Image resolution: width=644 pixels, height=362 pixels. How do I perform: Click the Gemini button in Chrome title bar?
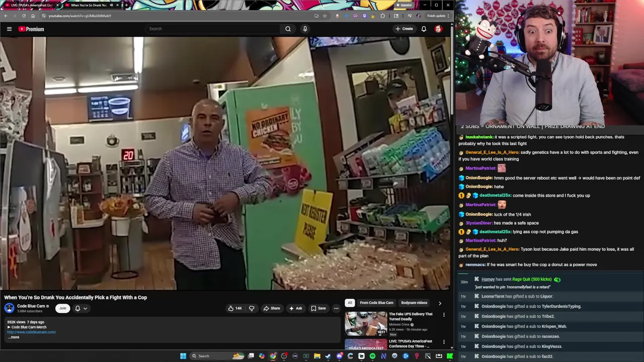404,5
